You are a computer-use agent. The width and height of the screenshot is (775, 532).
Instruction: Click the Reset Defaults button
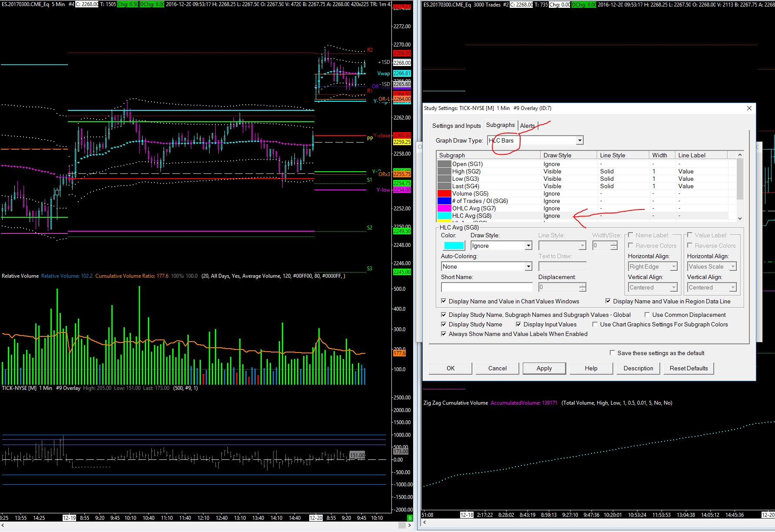[x=688, y=368]
